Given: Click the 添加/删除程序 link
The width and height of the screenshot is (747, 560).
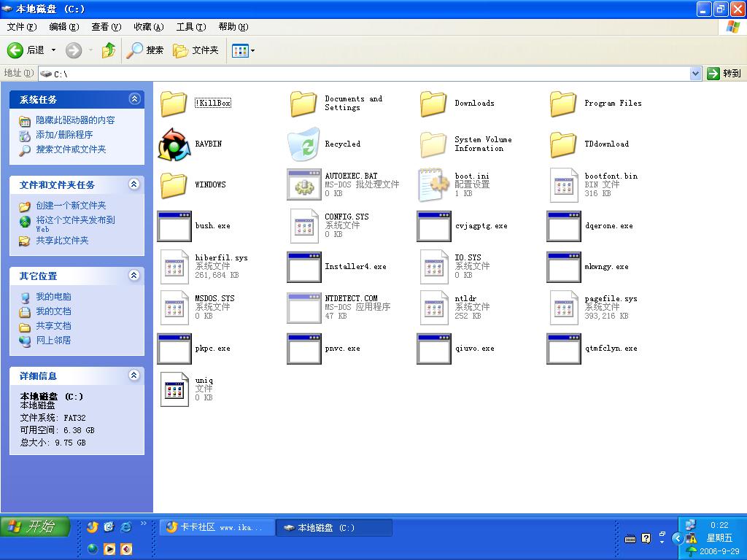Looking at the screenshot, I should 64,135.
